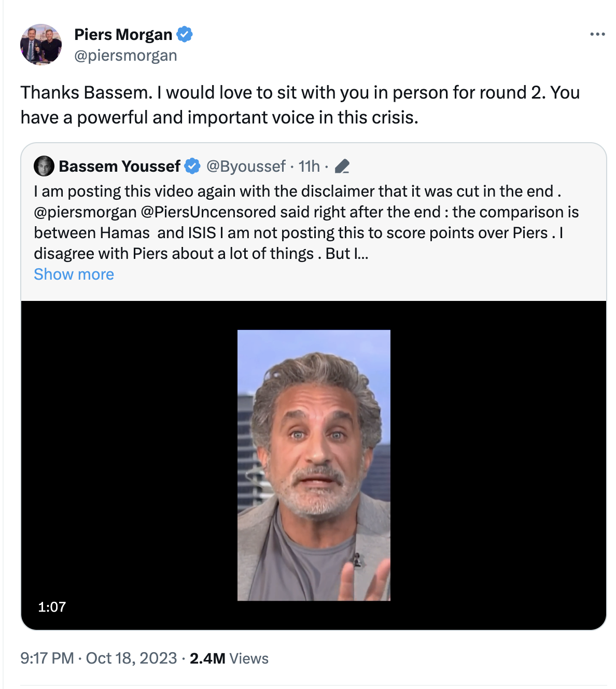
Task: Play the quoted video of the speaking man
Action: (314, 465)
